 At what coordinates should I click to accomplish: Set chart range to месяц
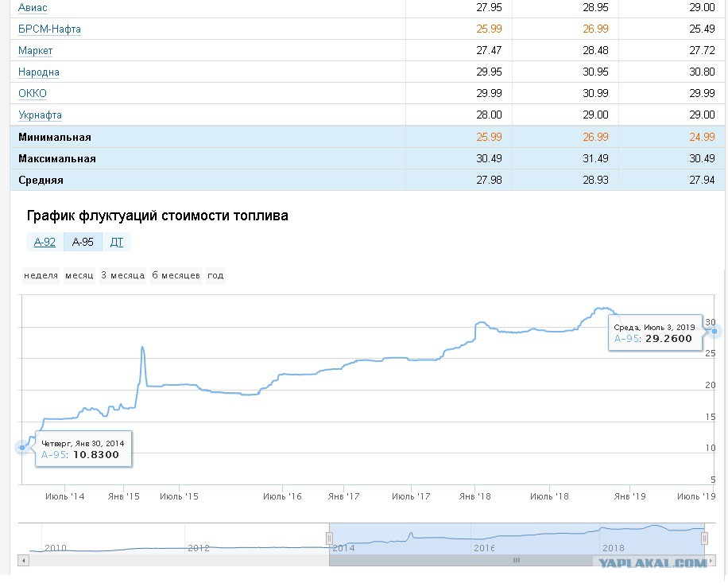[79, 275]
